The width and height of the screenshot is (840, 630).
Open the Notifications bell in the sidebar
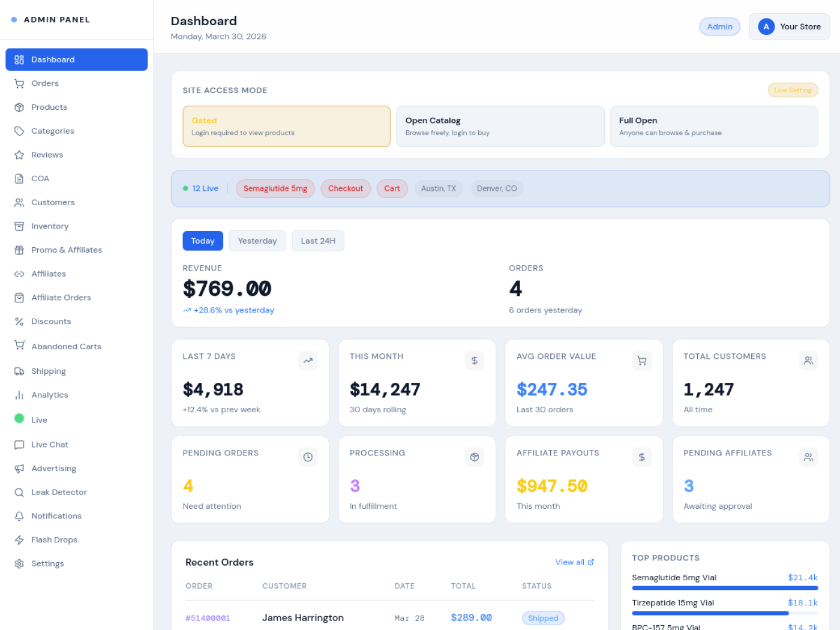point(19,515)
